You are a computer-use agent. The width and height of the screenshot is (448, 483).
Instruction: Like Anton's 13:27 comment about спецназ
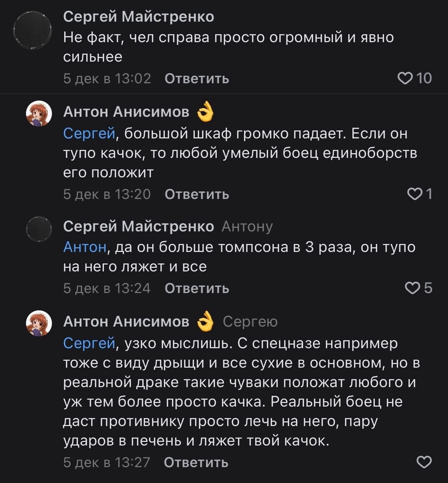pyautogui.click(x=424, y=462)
